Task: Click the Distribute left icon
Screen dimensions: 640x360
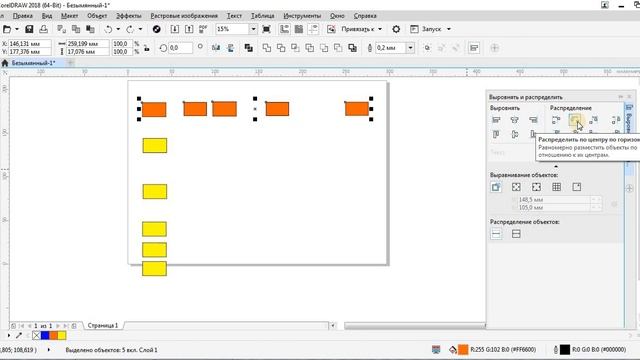Action: (x=556, y=120)
